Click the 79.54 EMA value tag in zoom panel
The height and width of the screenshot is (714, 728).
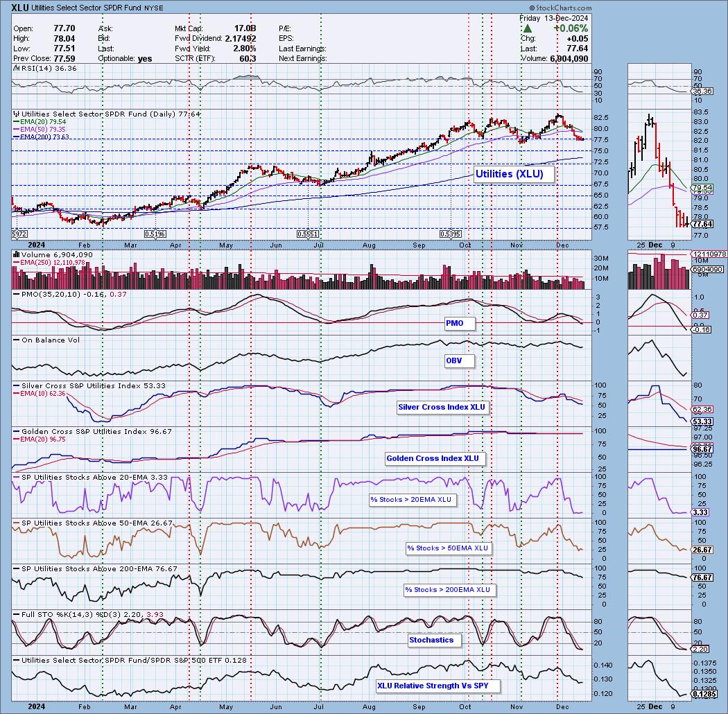click(x=702, y=188)
